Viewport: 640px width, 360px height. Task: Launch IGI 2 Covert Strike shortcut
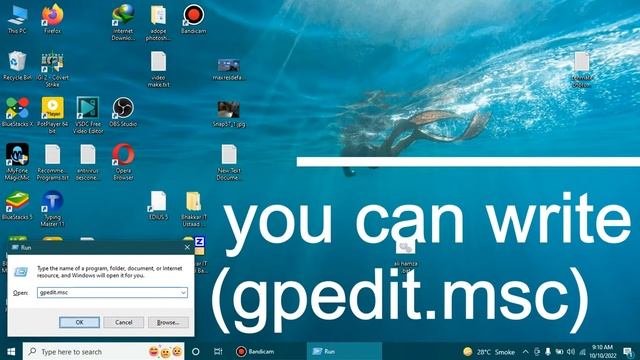click(x=53, y=69)
